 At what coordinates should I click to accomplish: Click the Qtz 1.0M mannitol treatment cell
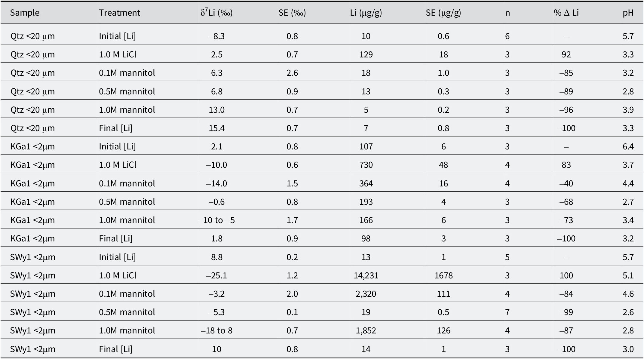127,110
